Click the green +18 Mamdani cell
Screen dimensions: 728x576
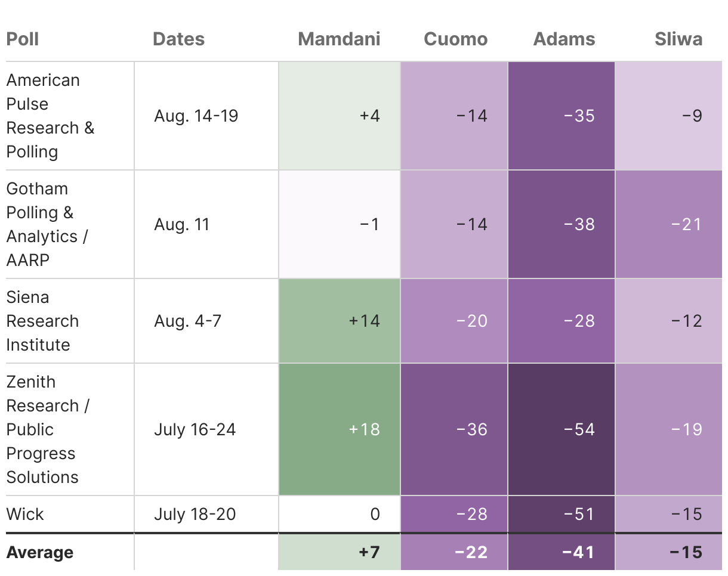point(339,429)
